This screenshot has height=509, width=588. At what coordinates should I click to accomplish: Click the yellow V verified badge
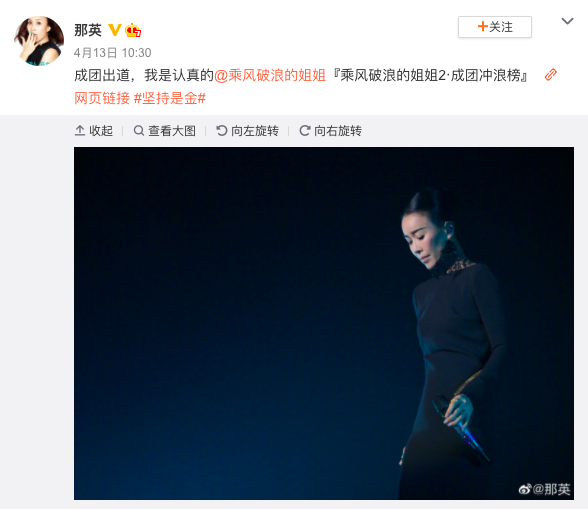click(115, 30)
